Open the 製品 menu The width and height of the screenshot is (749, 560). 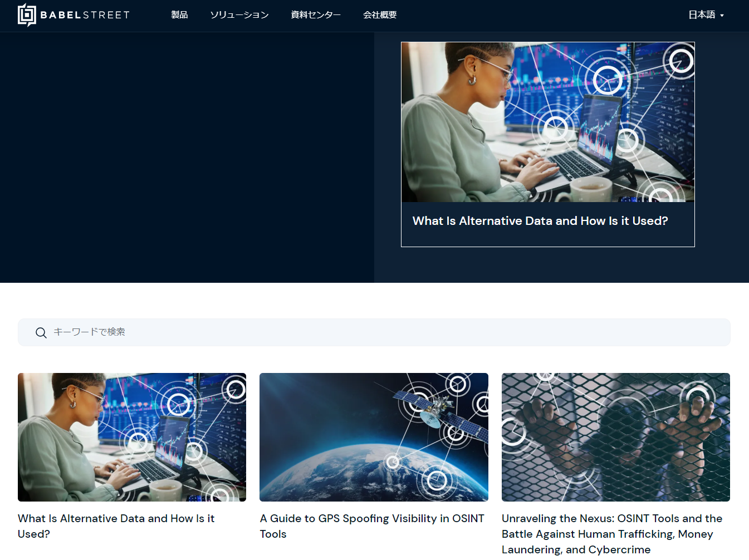coord(179,15)
